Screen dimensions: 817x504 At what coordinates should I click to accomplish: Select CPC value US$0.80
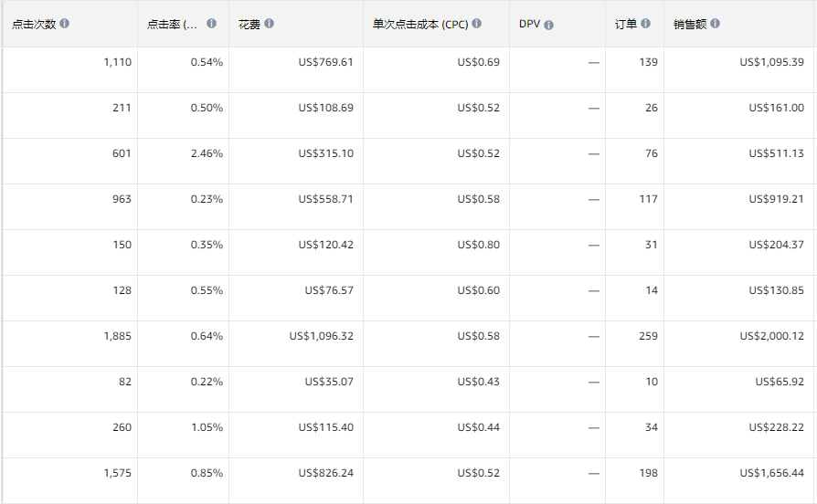coord(478,245)
